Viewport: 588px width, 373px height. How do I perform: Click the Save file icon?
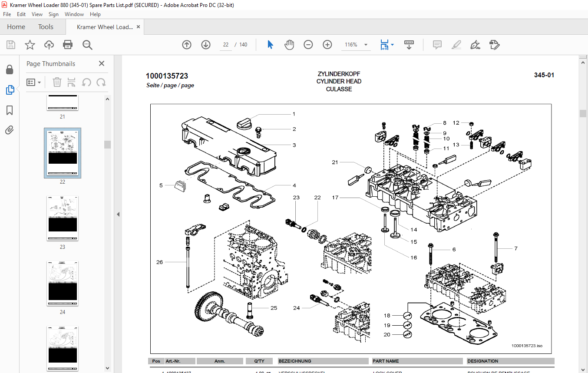coord(11,45)
